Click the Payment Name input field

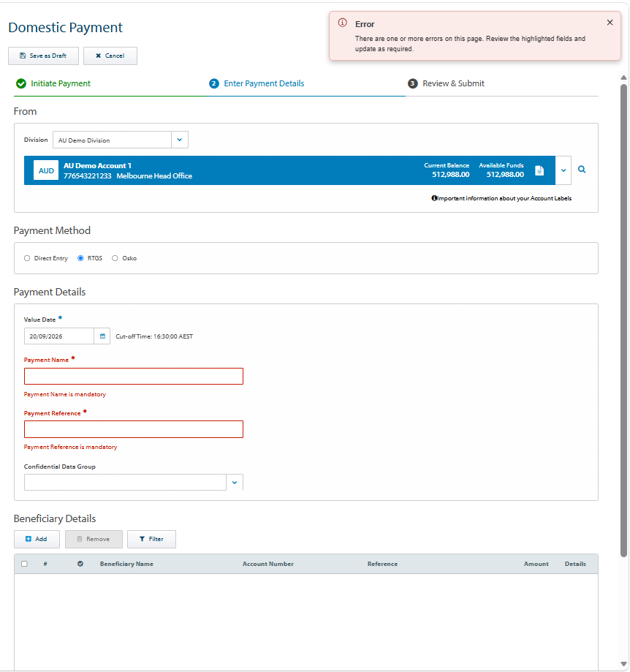[134, 377]
